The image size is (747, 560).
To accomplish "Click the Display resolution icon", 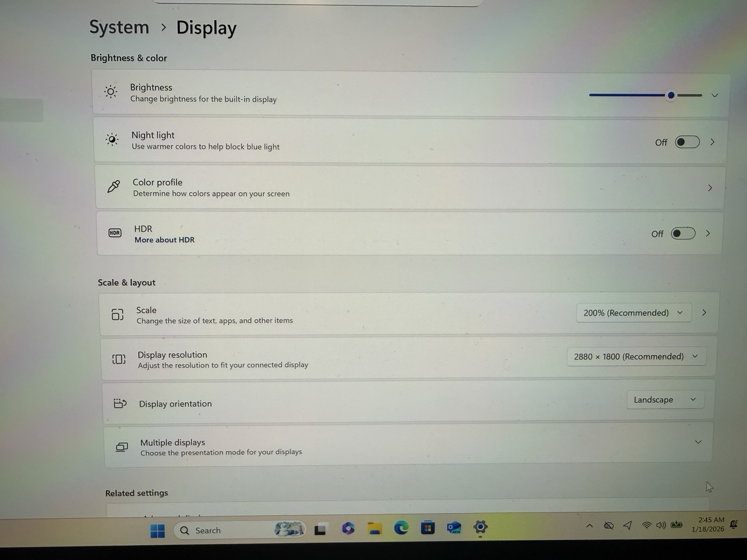I will tap(119, 359).
